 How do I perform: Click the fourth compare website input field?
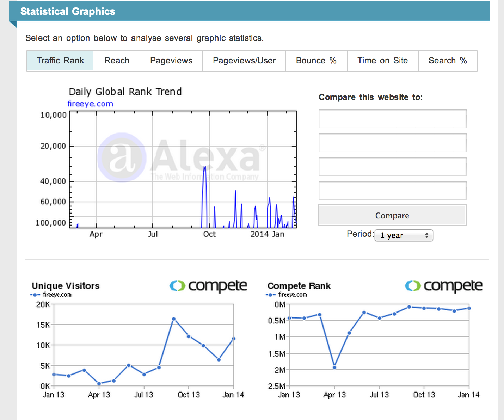(392, 191)
